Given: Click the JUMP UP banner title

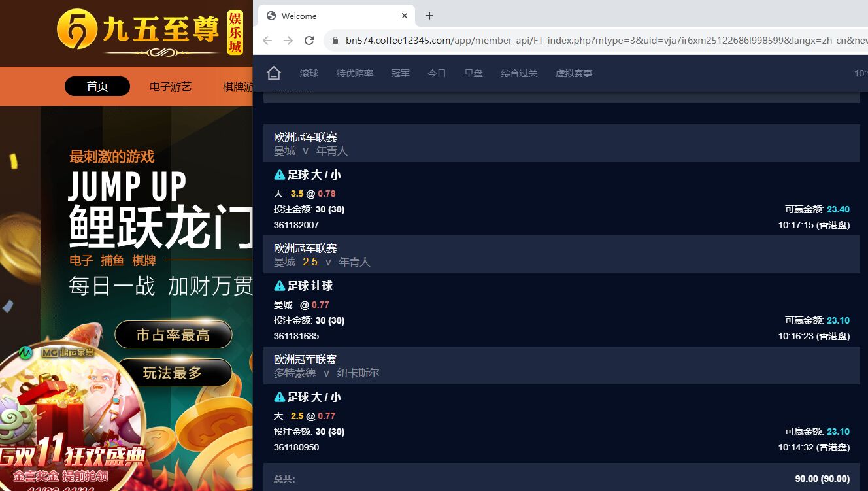Looking at the screenshot, I should coord(127,186).
